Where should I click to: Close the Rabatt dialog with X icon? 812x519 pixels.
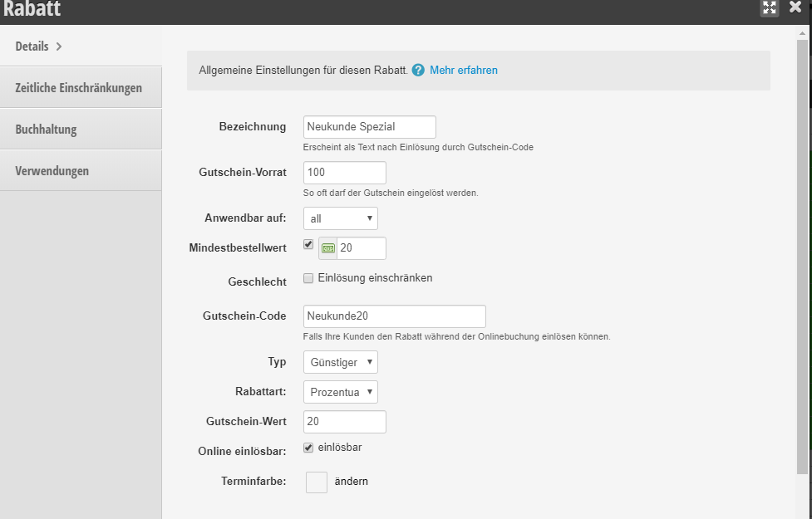point(795,7)
